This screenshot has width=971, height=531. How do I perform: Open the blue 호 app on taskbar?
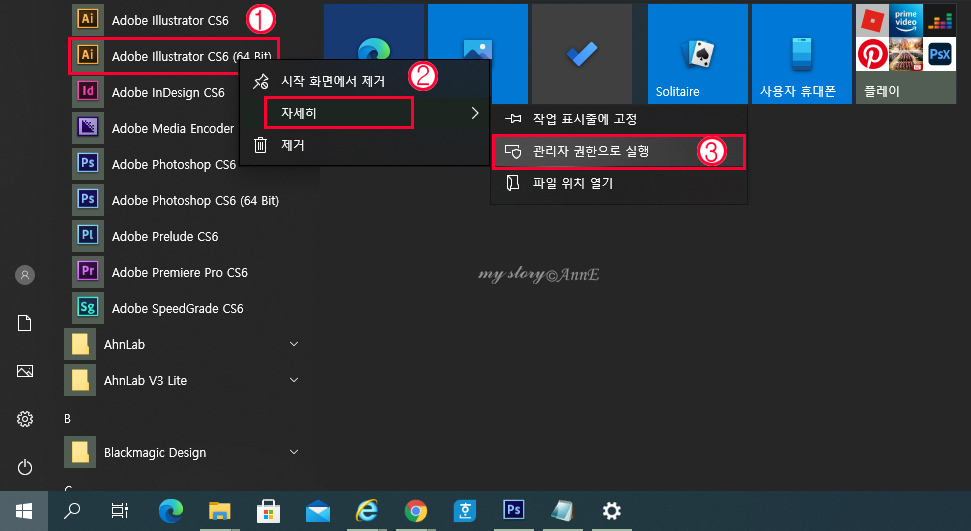coord(464,511)
